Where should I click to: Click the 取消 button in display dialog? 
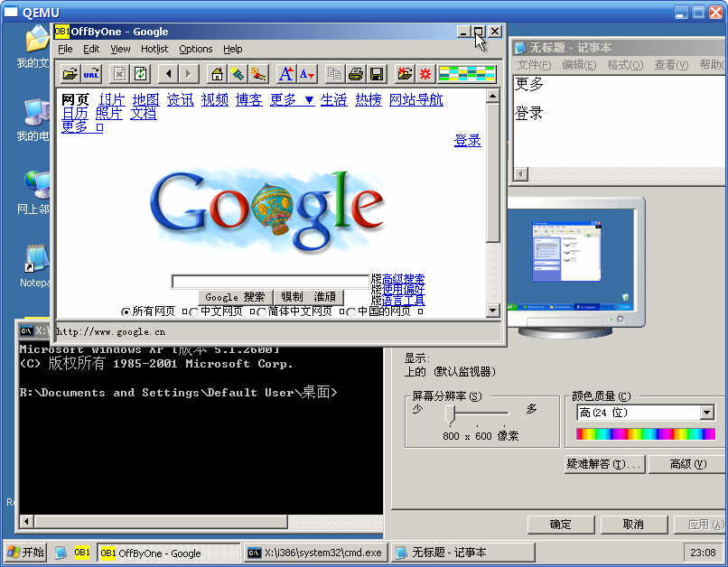tap(634, 525)
